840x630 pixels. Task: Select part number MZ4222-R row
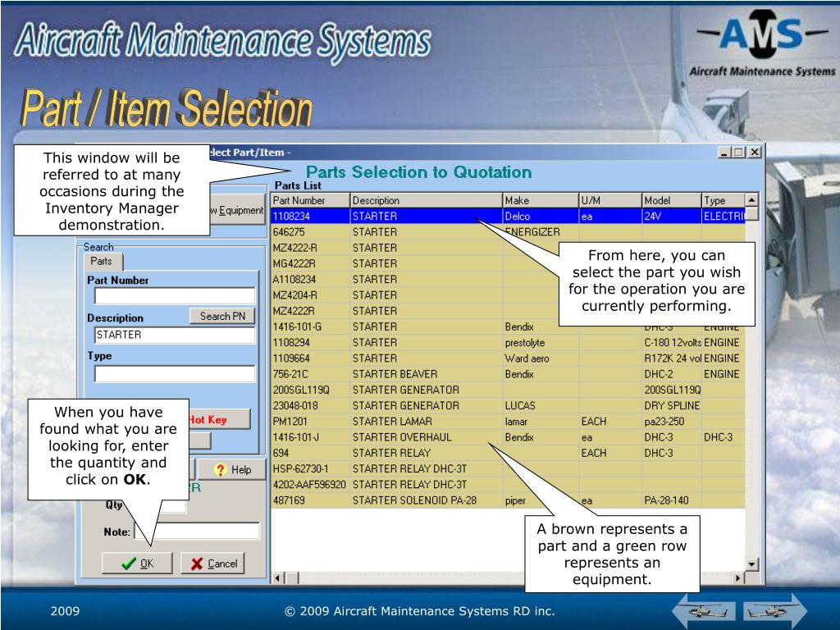tap(508, 248)
